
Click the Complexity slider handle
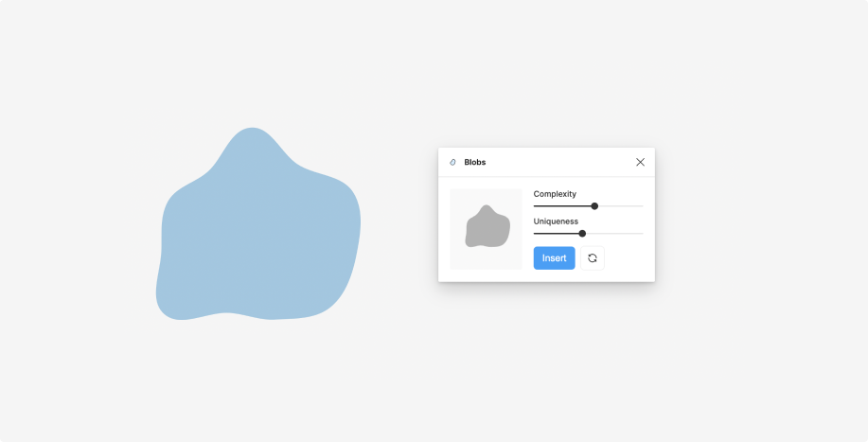click(594, 206)
